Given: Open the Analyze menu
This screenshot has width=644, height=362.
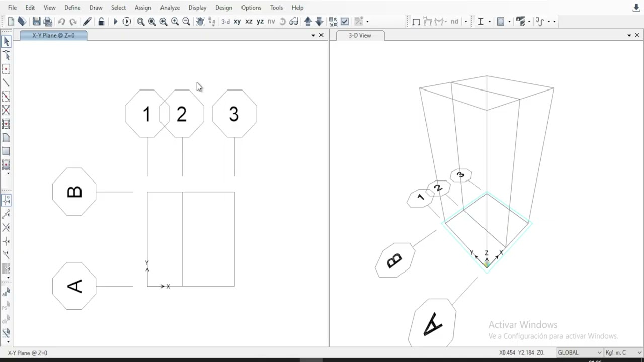Looking at the screenshot, I should [170, 8].
